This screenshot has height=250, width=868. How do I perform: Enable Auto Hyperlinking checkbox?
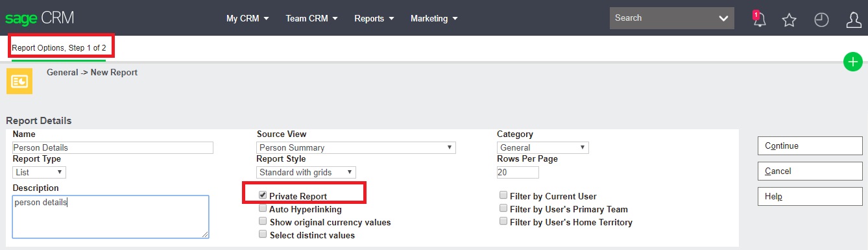click(x=262, y=208)
